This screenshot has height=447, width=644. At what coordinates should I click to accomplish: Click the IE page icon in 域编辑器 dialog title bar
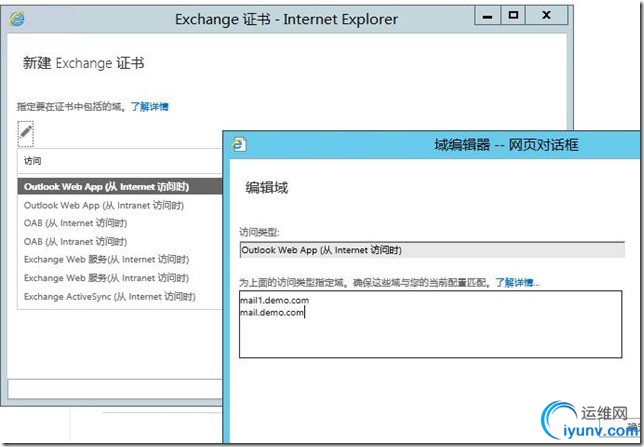[239, 145]
